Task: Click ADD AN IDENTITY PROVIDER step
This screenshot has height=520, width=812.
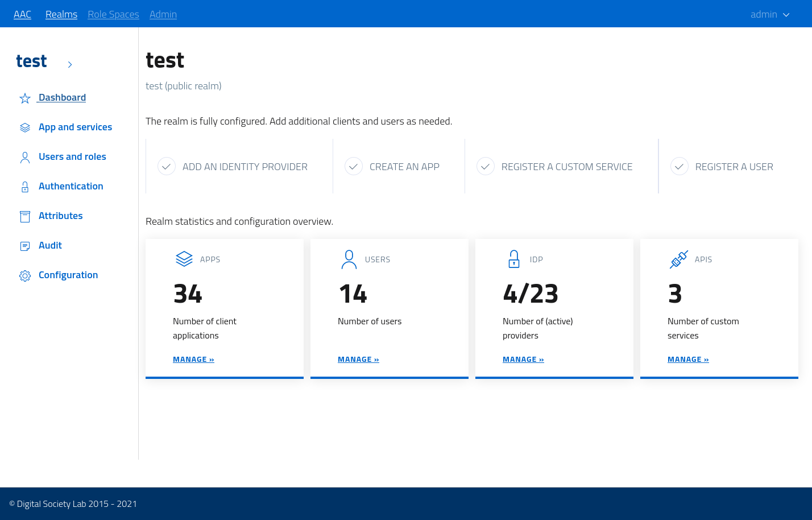Action: point(245,167)
